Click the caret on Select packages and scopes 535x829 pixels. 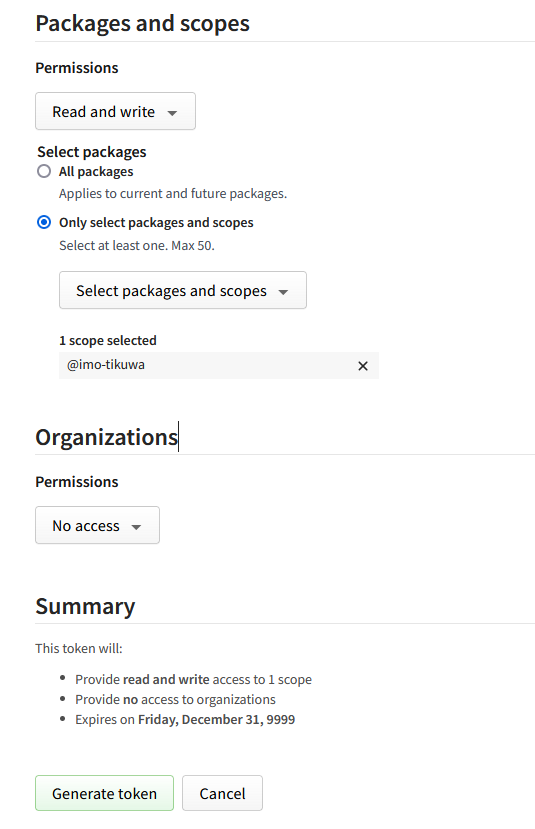(283, 292)
